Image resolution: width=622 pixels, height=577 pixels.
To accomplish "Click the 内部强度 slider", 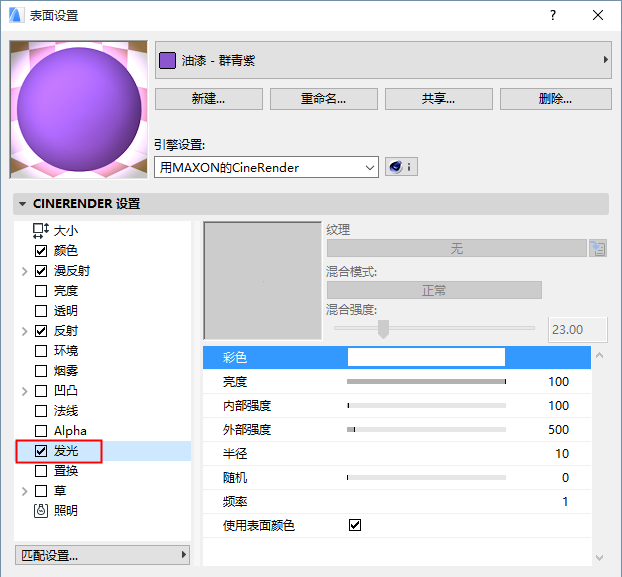I will click(426, 405).
